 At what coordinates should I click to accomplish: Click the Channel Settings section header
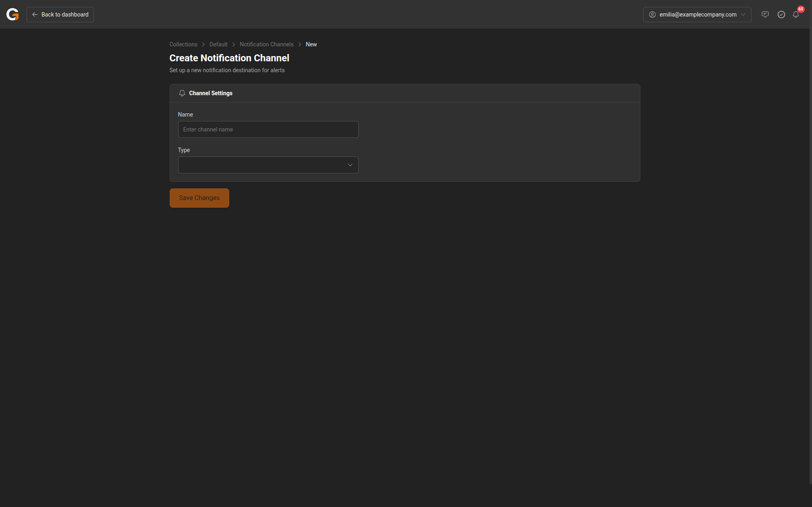pos(211,93)
